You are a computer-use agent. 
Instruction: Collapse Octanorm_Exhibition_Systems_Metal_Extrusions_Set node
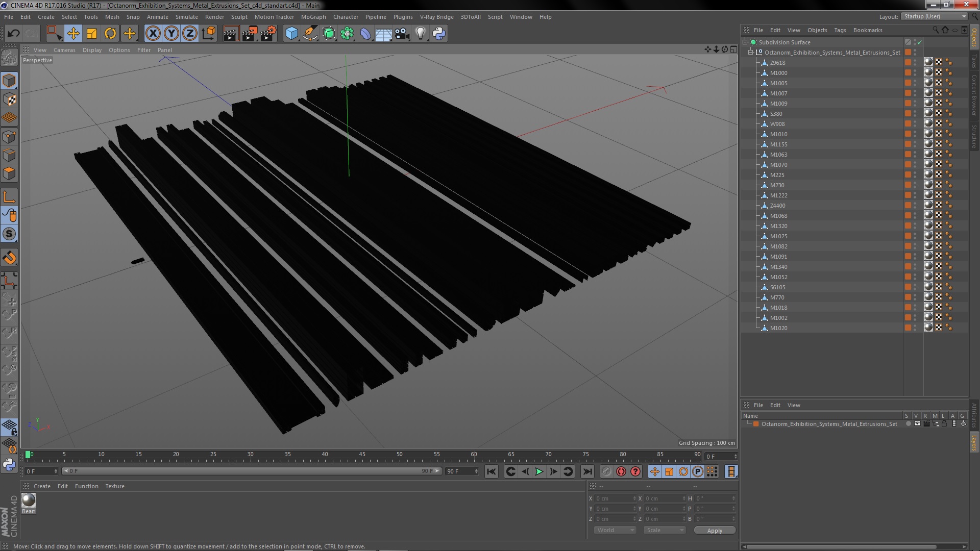coord(751,53)
